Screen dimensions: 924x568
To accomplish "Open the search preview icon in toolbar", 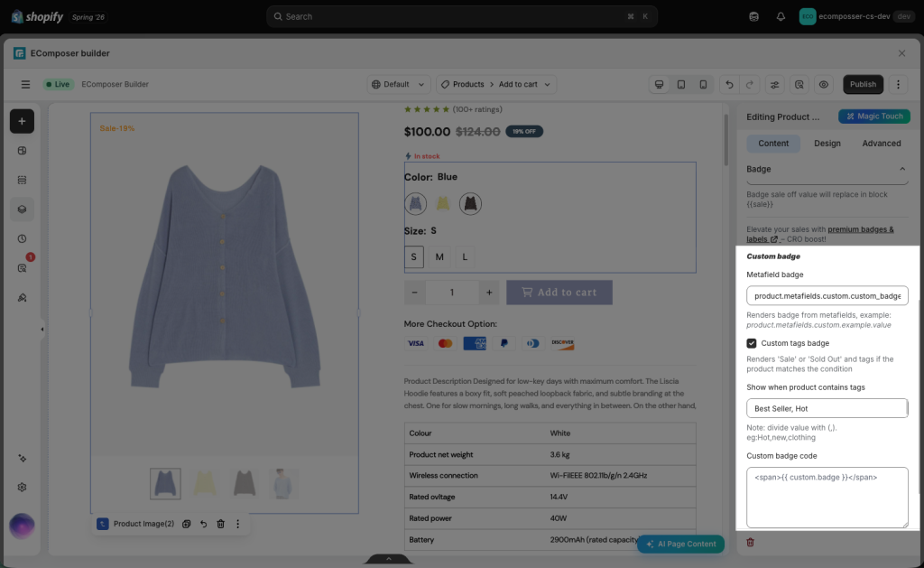I will tap(799, 84).
